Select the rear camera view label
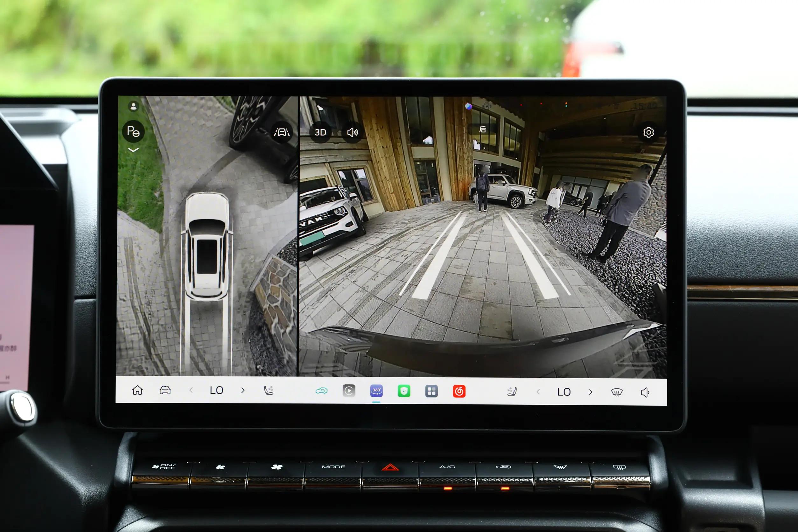The image size is (798, 532). pyautogui.click(x=482, y=129)
